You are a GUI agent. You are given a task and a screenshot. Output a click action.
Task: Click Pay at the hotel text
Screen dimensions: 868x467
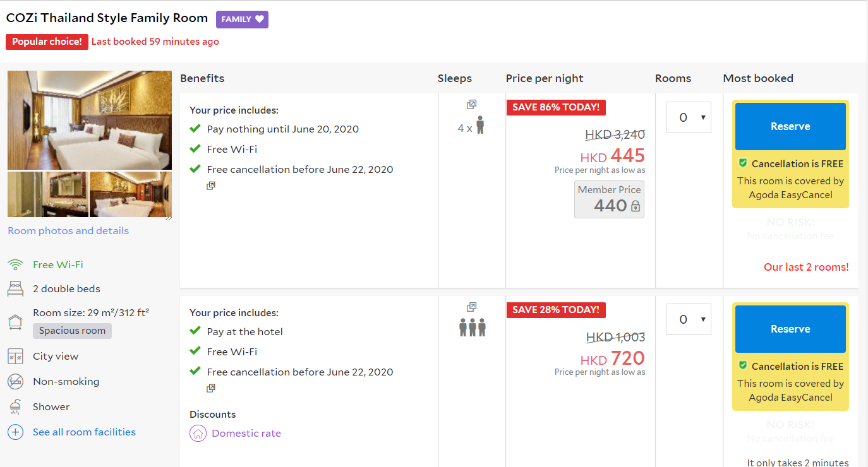coord(245,332)
